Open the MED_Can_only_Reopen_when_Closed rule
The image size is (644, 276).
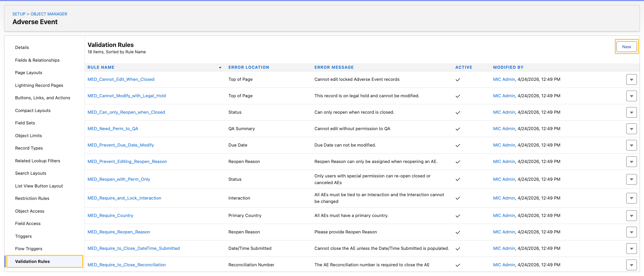click(x=126, y=112)
